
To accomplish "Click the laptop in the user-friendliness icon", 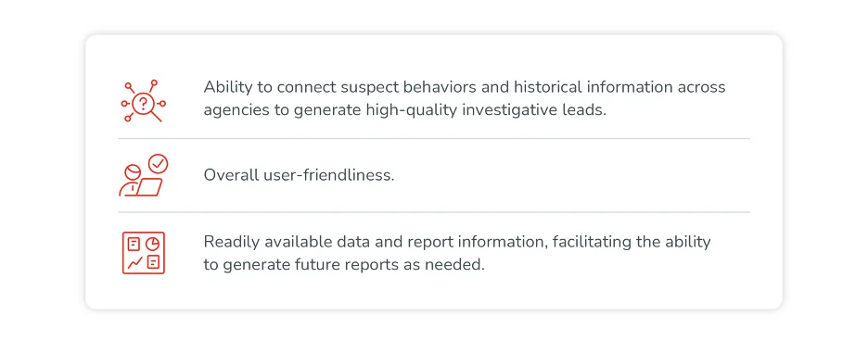I will [149, 187].
